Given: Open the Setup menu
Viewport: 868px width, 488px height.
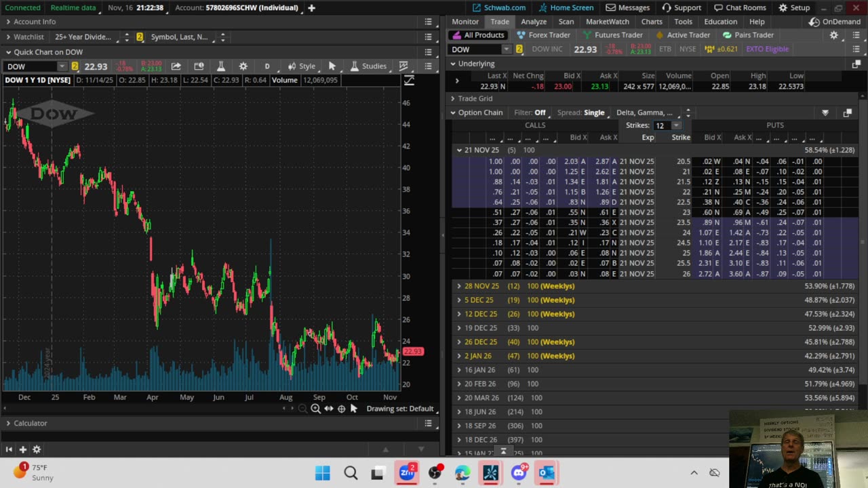Looking at the screenshot, I should 794,7.
